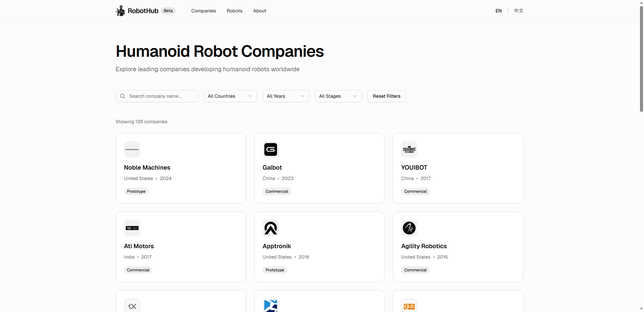Click the Galbot logo icon

click(271, 149)
